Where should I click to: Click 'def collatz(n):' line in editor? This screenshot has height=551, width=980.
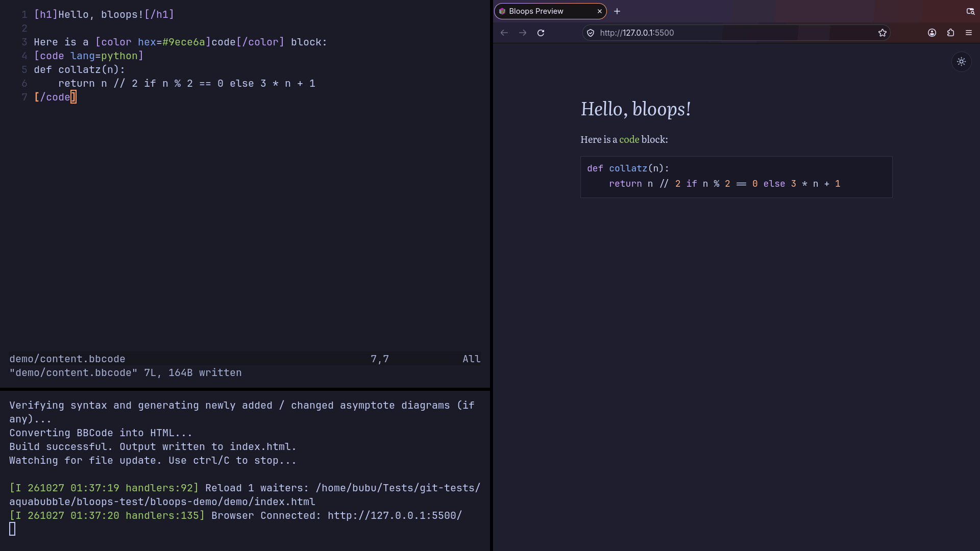(x=79, y=69)
